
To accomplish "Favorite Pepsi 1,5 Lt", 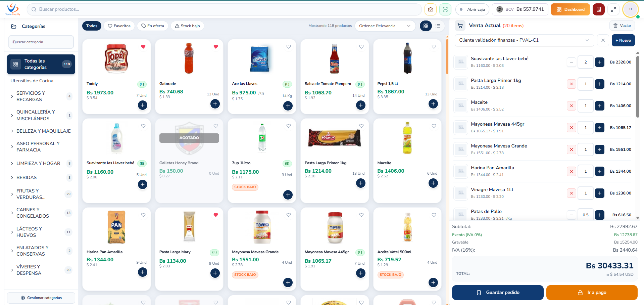I will (434, 47).
